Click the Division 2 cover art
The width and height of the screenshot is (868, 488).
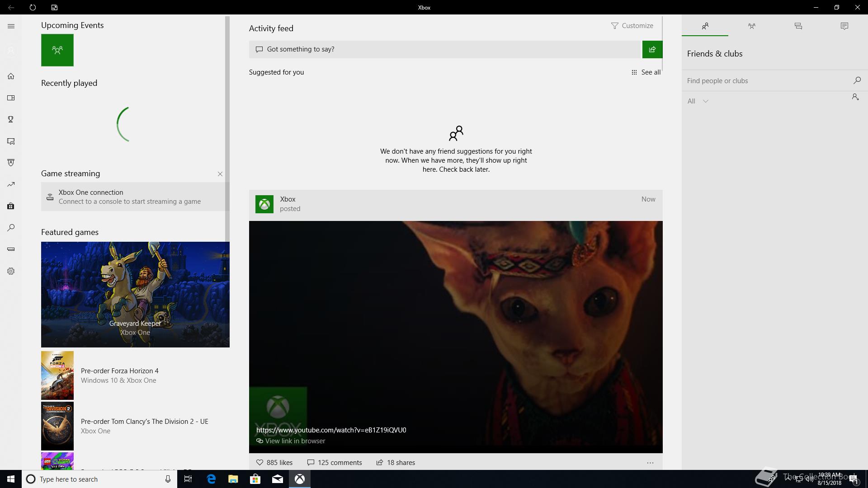coord(57,426)
